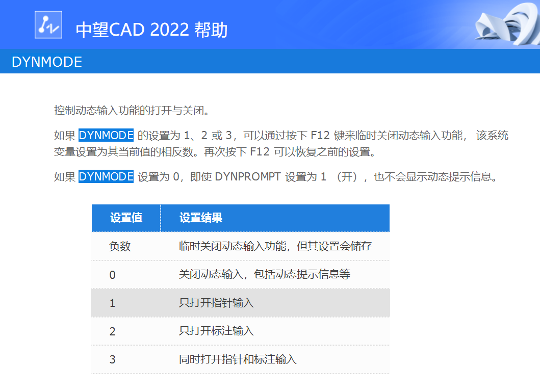Screen dimensions: 540x392
Task: Click the ZWCAD logo icon in header
Action: click(x=48, y=25)
